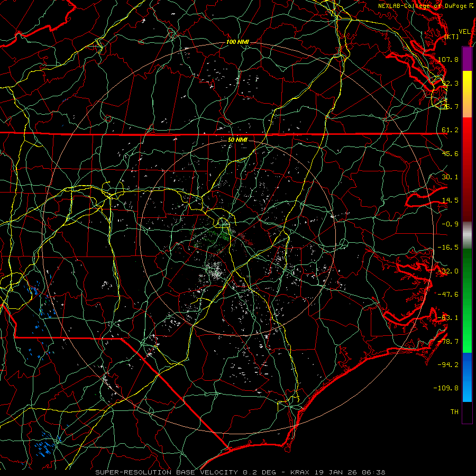This screenshot has height=476, width=476.
Task: Select the -78.7 velocity scale value
Action: (448, 342)
